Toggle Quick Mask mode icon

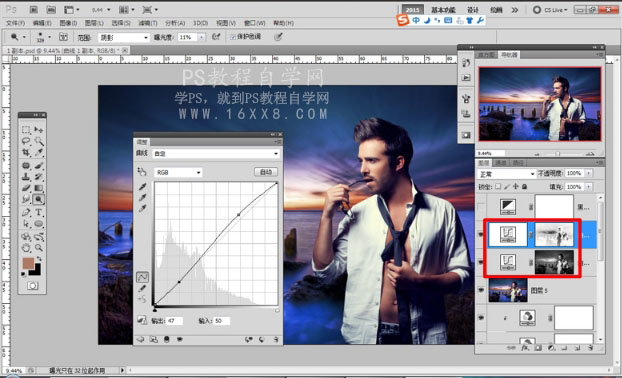(x=33, y=286)
